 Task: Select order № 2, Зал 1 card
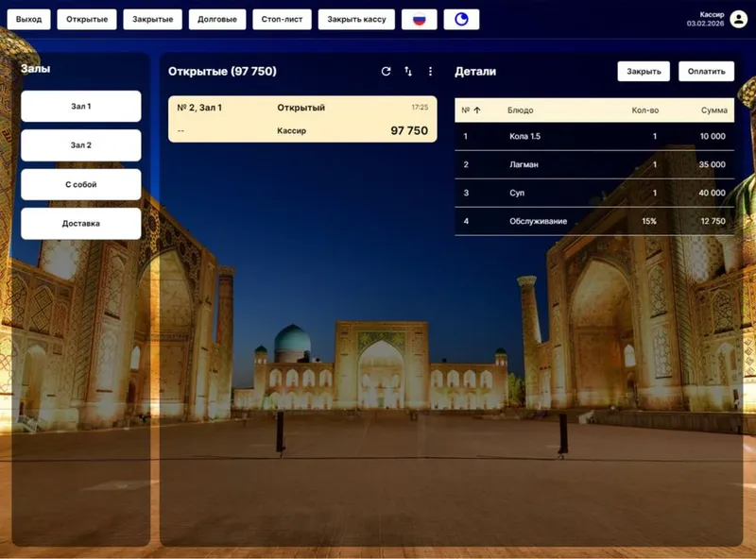(x=302, y=119)
